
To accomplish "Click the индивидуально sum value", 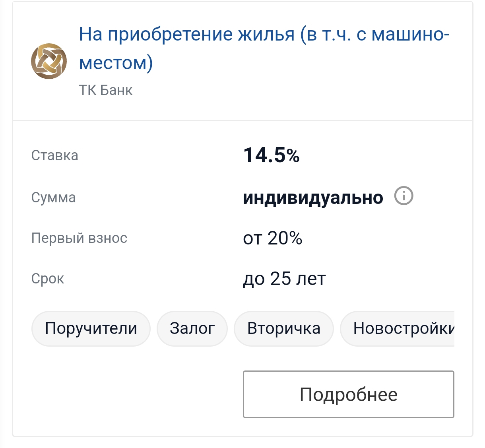I will coord(313,198).
